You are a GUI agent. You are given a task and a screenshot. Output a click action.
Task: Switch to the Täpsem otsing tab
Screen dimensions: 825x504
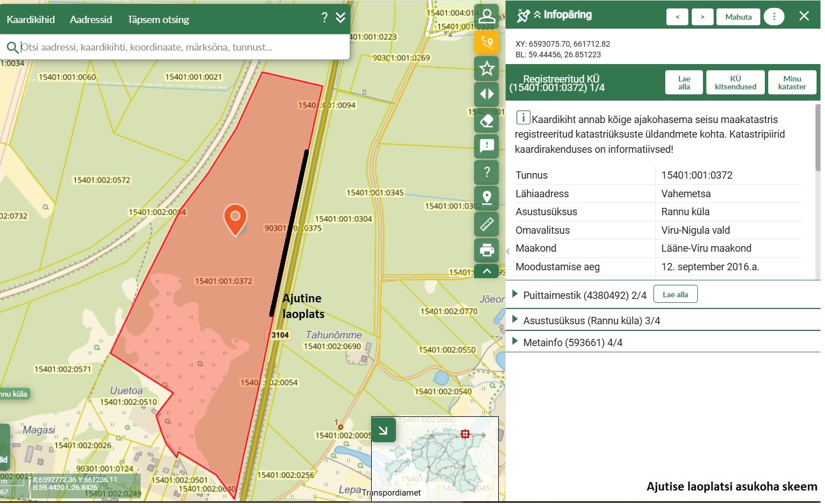coord(158,20)
